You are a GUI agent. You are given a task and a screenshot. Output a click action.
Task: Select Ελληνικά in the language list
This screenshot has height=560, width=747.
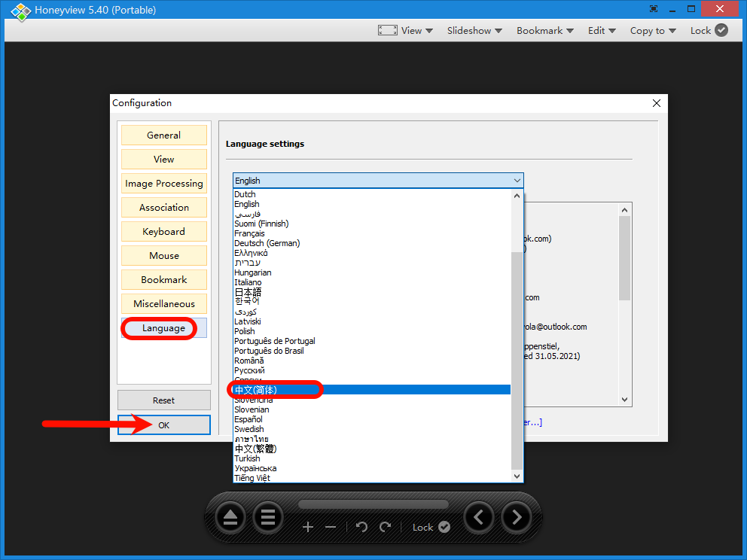click(371, 253)
